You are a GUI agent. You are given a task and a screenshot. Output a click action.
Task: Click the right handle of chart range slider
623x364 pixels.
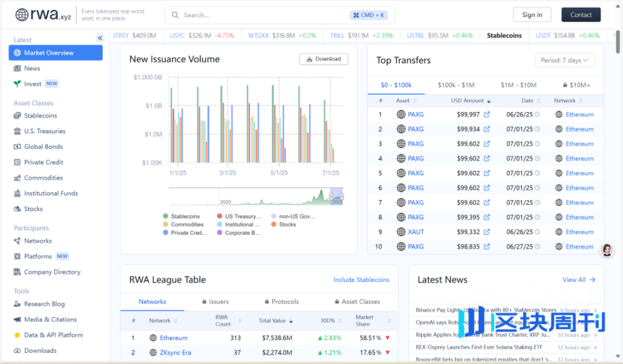342,196
